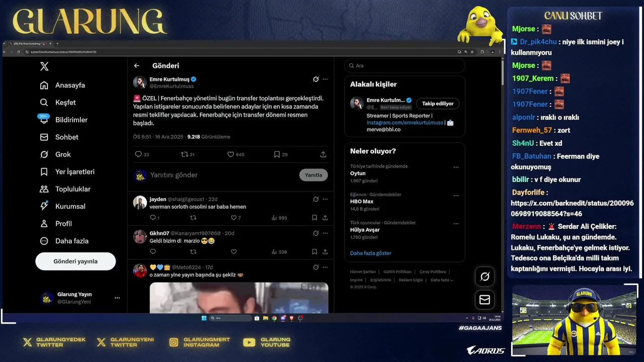Open options for HBO Max trend
Viewport: 644px width, 362px height.
click(x=456, y=196)
